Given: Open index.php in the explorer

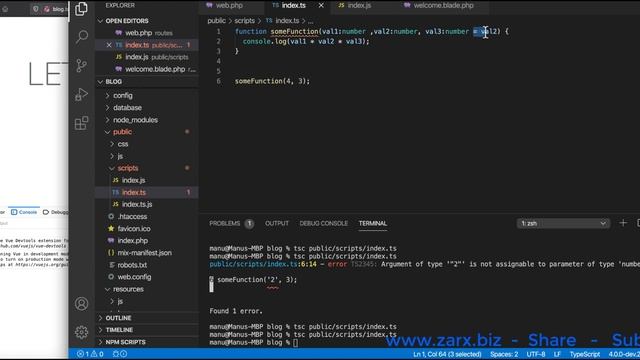Looking at the screenshot, I should tap(132, 241).
